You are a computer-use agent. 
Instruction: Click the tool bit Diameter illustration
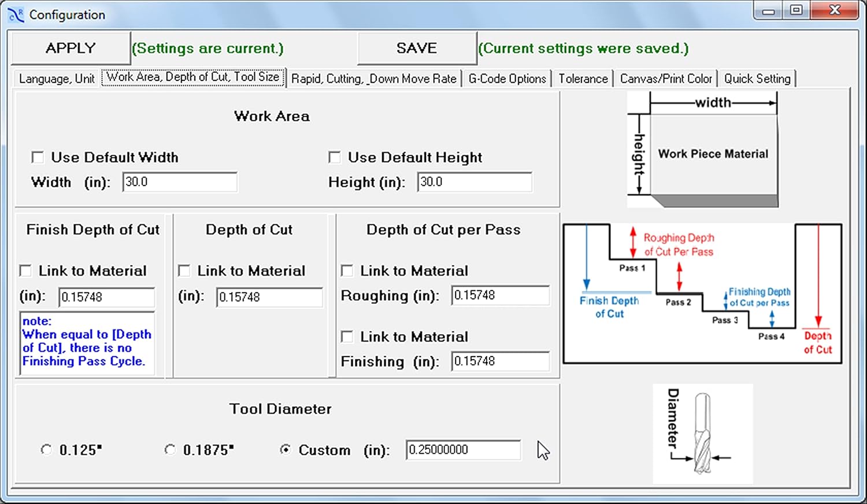click(703, 434)
